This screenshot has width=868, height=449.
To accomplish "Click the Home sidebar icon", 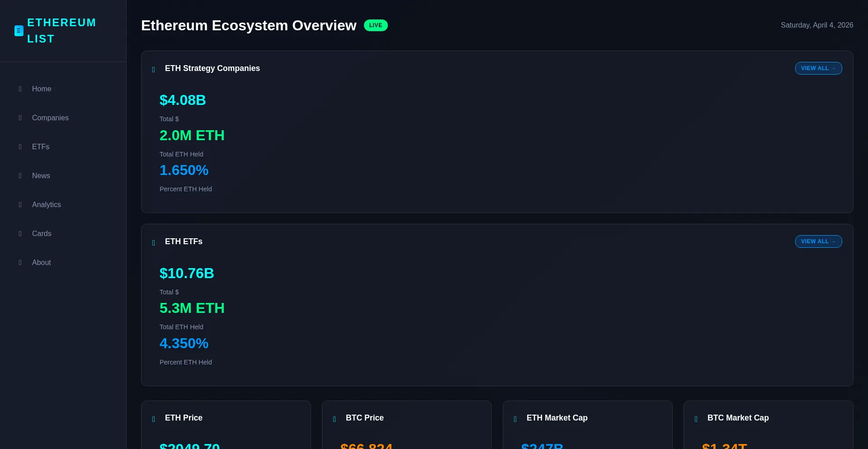I will (x=20, y=89).
